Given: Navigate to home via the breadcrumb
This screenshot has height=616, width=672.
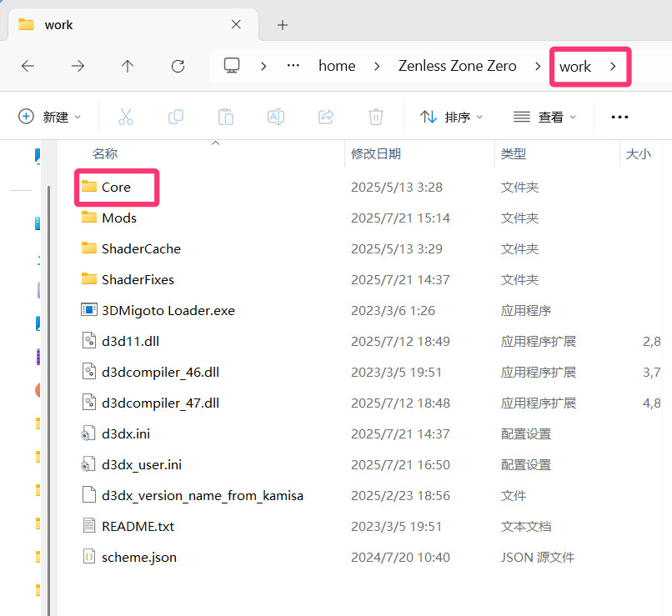Looking at the screenshot, I should coord(337,66).
